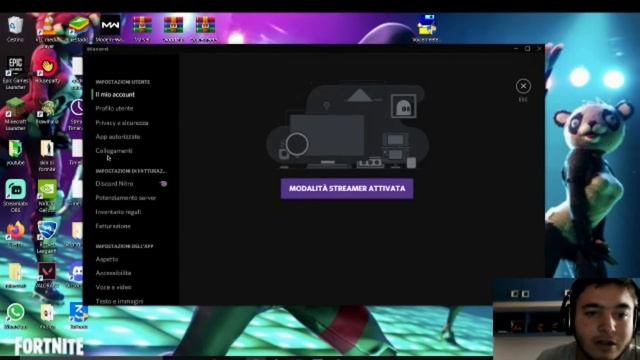Open the Recycle Bin (Cestino) desktop icon
The image size is (640, 360).
[15, 29]
